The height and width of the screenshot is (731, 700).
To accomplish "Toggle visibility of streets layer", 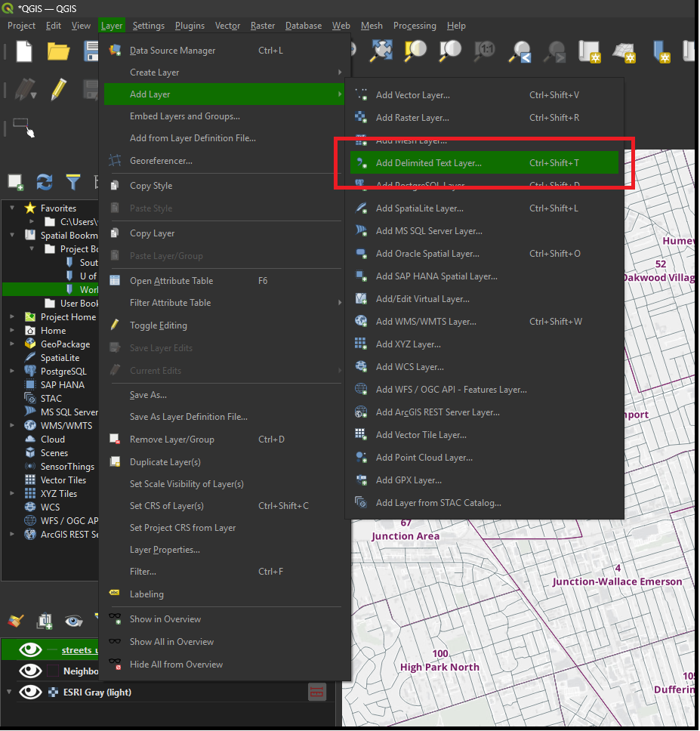I will (30, 649).
